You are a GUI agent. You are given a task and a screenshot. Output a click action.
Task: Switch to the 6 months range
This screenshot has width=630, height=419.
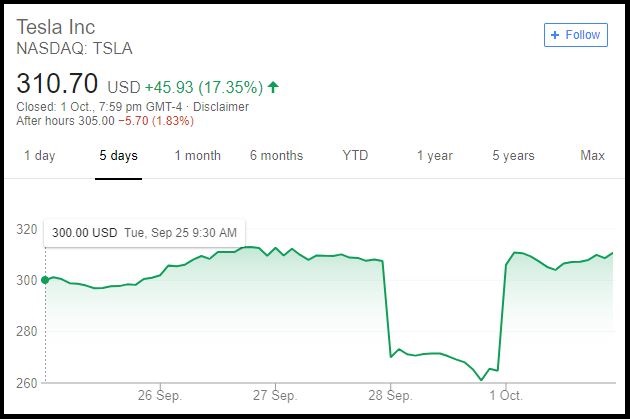coord(276,156)
